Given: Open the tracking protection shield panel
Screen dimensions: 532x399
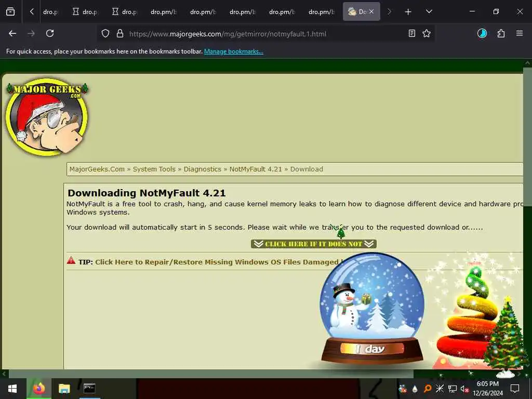Looking at the screenshot, I should pos(105,34).
